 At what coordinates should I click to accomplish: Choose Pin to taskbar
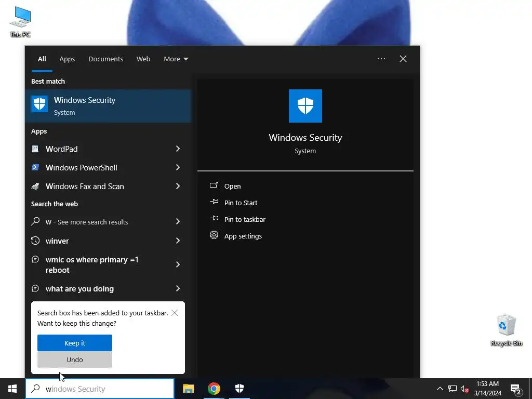click(245, 219)
